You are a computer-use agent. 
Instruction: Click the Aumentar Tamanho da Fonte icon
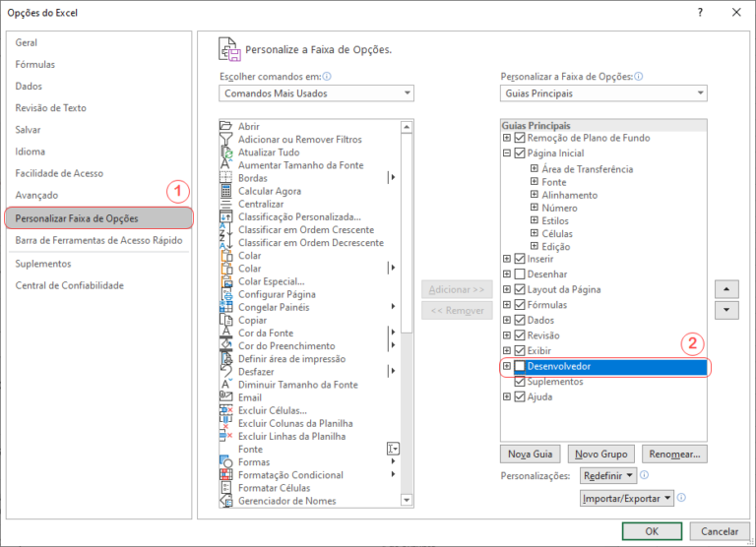click(x=225, y=165)
